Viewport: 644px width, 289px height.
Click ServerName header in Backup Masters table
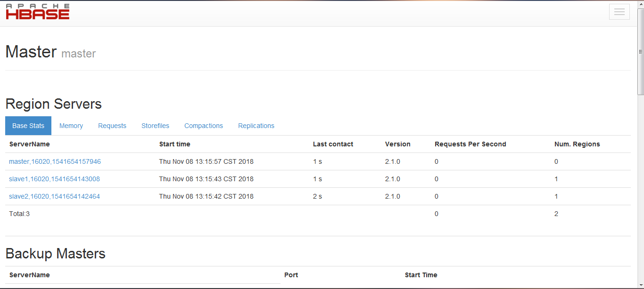[x=29, y=275]
